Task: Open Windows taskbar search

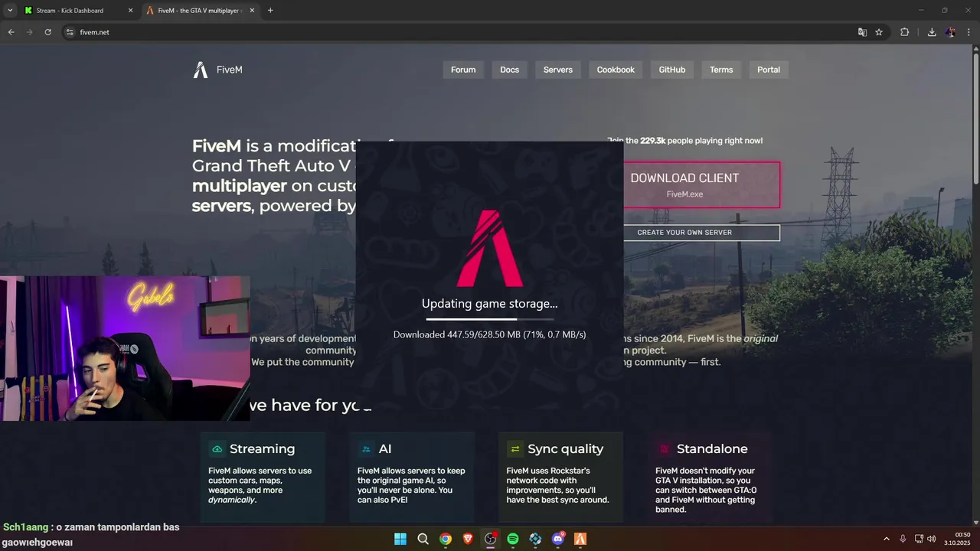Action: coord(423,539)
